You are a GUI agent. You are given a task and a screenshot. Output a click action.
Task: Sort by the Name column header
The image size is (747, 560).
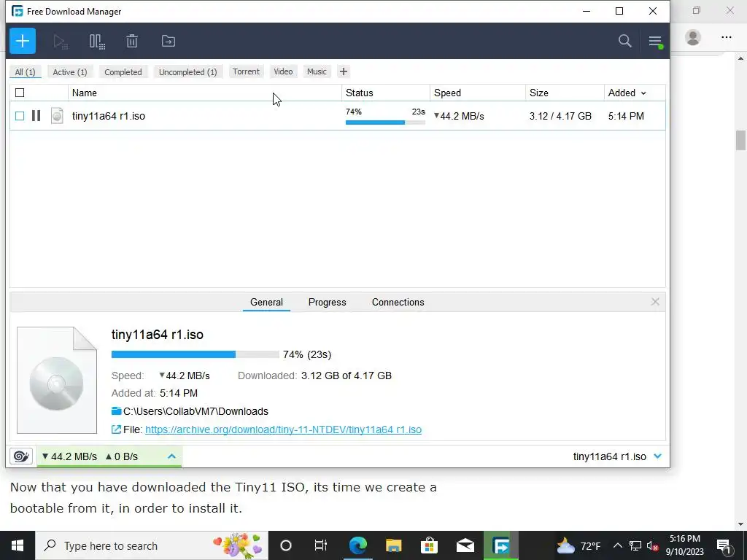205,93
